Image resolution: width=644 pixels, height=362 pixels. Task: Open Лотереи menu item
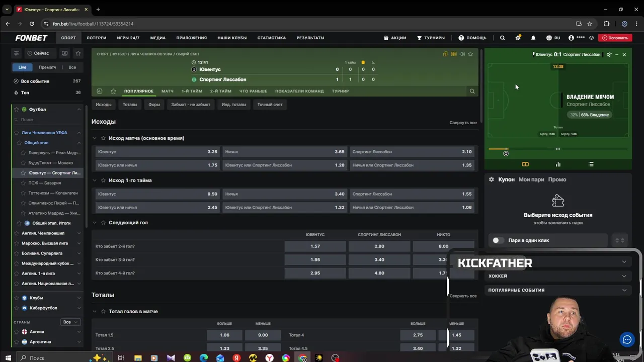pyautogui.click(x=96, y=38)
